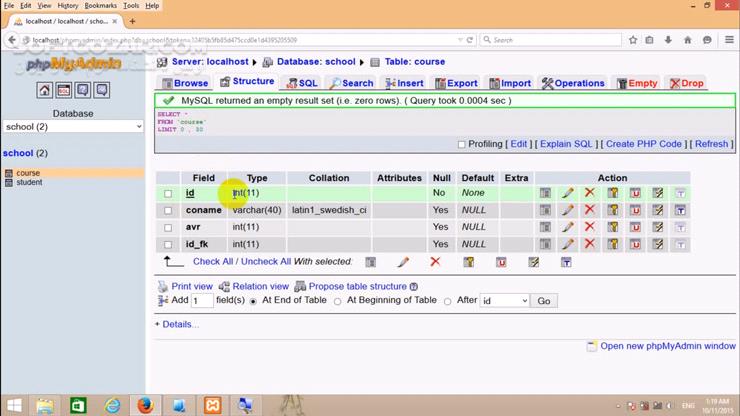Edit the avr field pencil icon
The image size is (740, 416).
tap(568, 227)
